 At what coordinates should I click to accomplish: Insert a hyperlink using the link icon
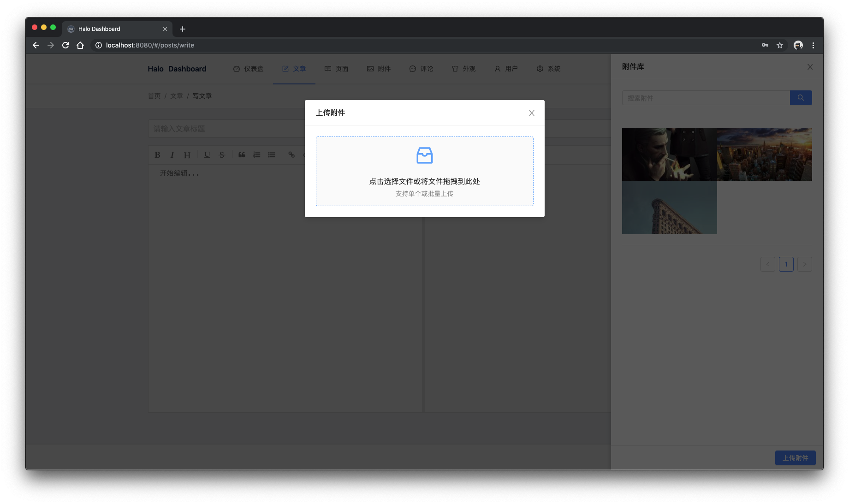291,155
